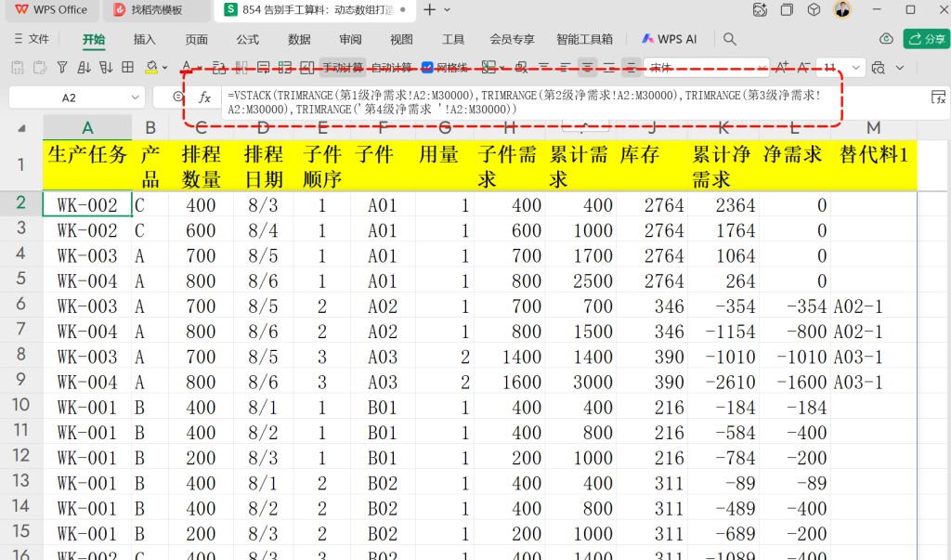951x560 pixels.
Task: Select the 公式 ribbon tab
Action: click(x=247, y=39)
